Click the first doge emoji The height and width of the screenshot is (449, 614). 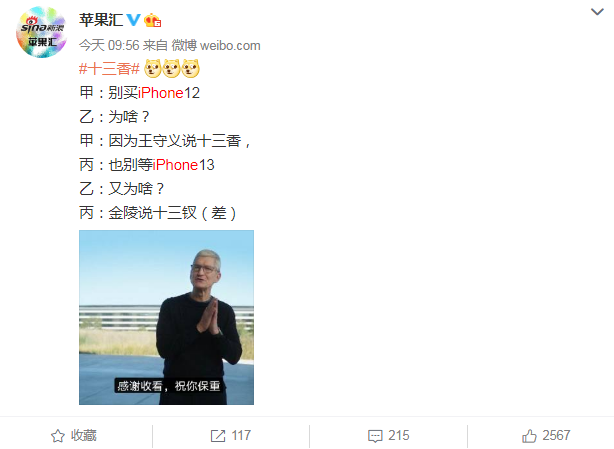[x=152, y=69]
